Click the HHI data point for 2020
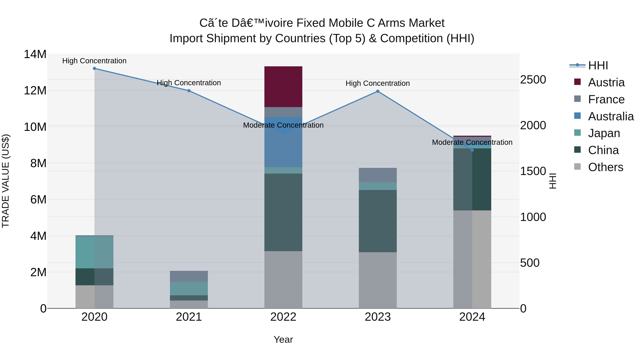This screenshot has width=644, height=362. (x=94, y=68)
